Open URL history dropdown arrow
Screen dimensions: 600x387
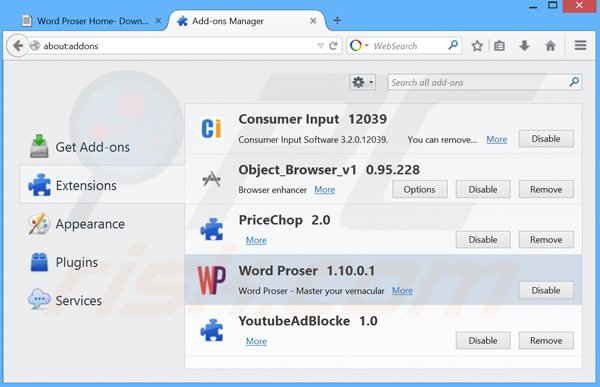click(321, 46)
